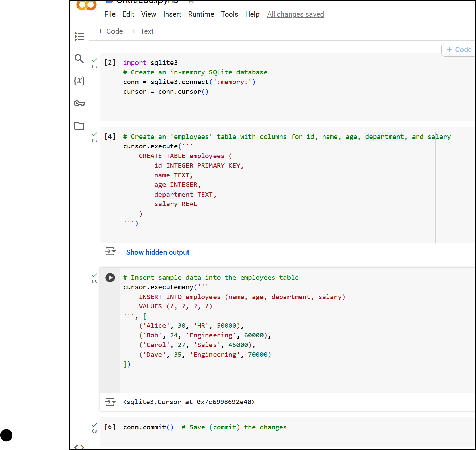476x450 pixels.
Task: Click output toggle icon beside sqlite3.Cursor result
Action: [110, 402]
